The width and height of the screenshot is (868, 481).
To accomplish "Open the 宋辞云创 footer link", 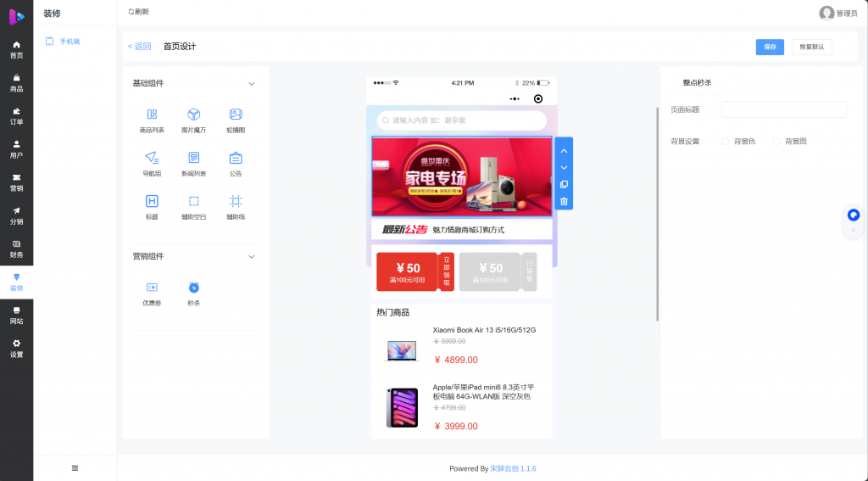I will tap(513, 469).
